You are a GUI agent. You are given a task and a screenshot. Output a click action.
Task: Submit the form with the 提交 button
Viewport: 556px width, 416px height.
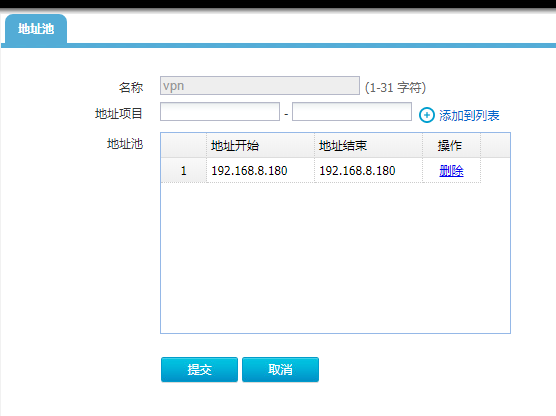[x=199, y=370]
